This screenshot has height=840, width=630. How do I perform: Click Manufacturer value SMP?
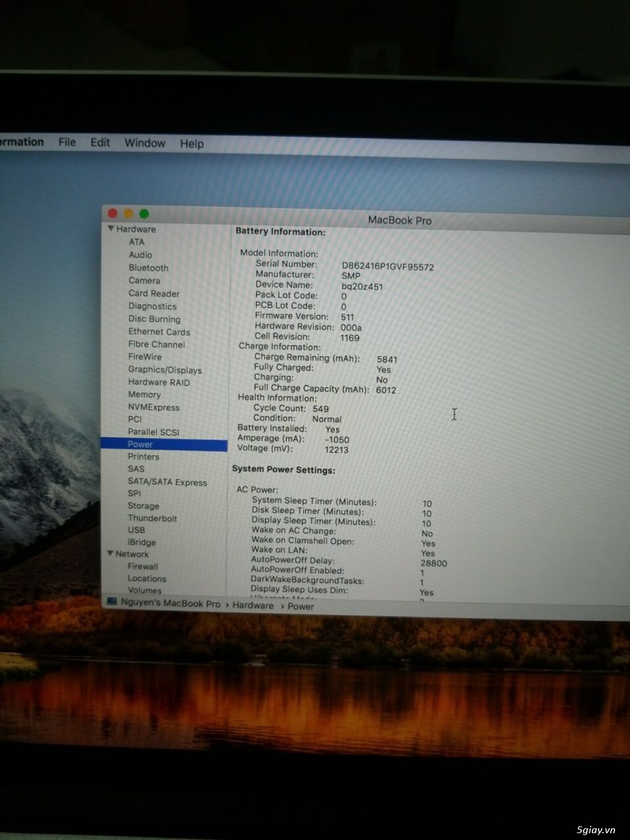(351, 276)
